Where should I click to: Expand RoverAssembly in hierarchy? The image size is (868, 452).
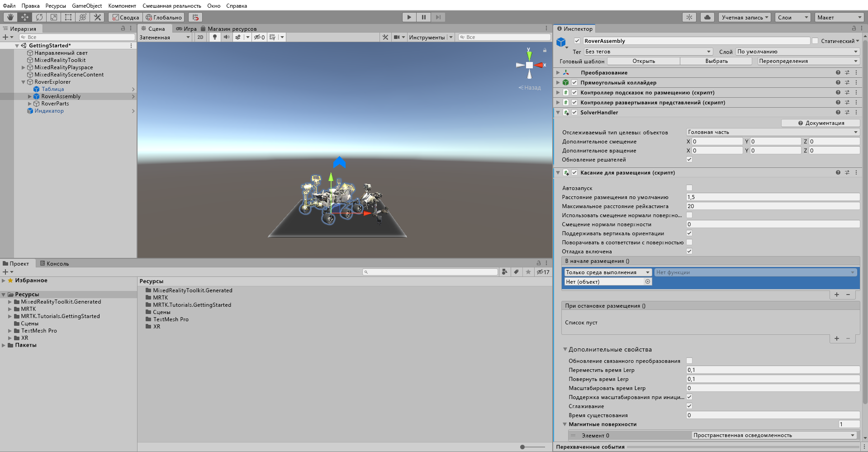30,96
